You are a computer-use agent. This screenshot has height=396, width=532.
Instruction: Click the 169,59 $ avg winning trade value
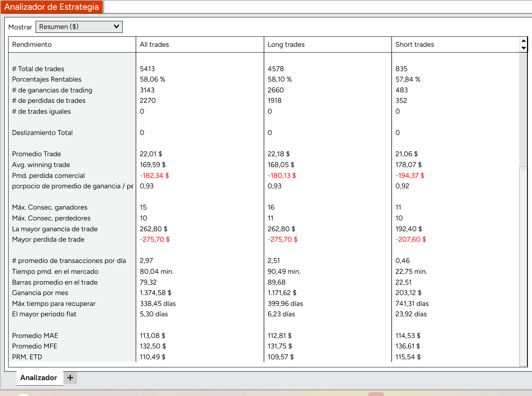coord(153,165)
